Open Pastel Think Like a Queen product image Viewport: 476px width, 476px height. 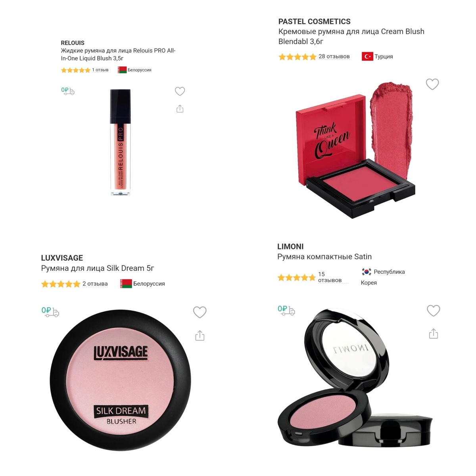coord(355,150)
